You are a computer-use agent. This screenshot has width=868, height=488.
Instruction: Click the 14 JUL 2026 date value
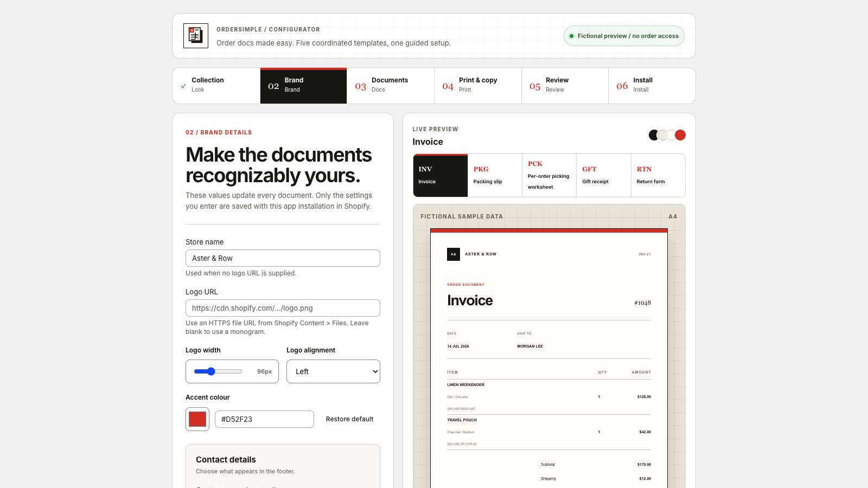(458, 346)
